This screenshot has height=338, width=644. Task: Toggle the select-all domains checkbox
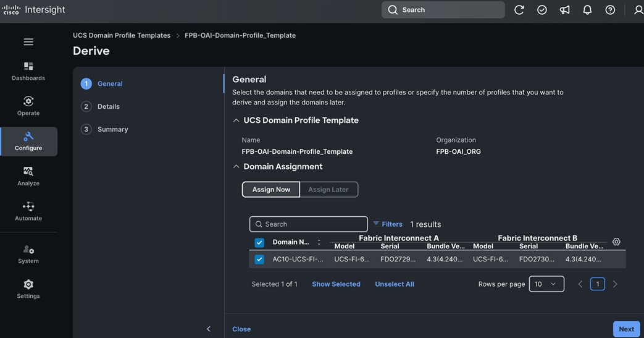pos(259,243)
